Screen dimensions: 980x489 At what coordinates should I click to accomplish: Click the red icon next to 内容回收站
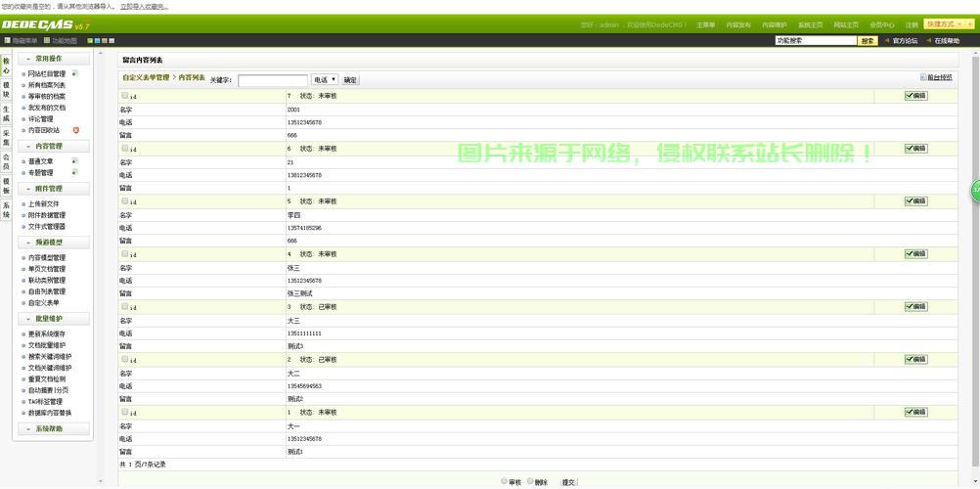[x=76, y=130]
